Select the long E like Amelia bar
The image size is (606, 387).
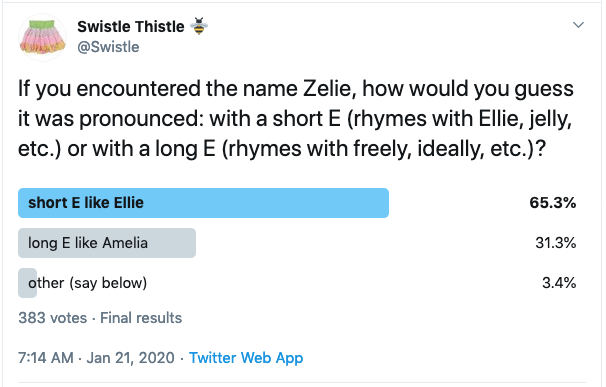(107, 243)
